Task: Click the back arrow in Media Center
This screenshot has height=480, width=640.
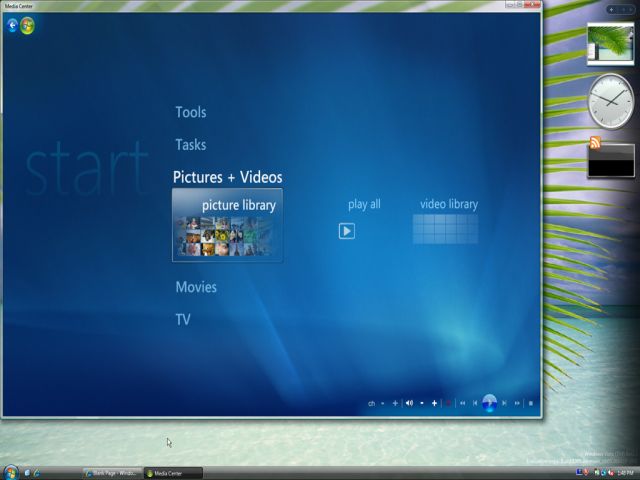Action: [x=12, y=26]
